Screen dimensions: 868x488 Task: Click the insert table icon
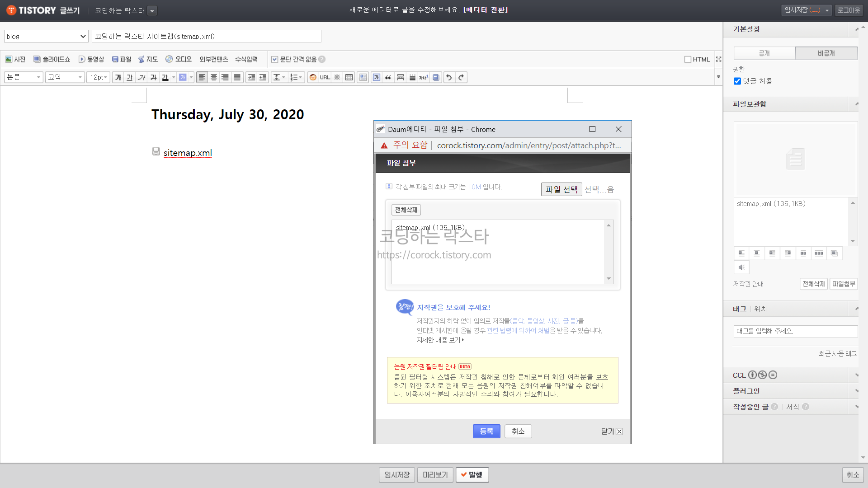[x=349, y=77]
